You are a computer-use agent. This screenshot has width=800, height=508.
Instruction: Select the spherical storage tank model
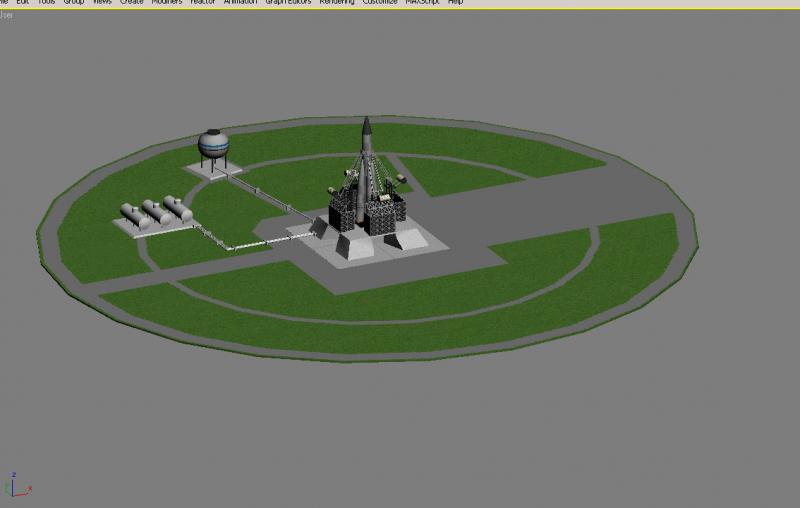(213, 144)
